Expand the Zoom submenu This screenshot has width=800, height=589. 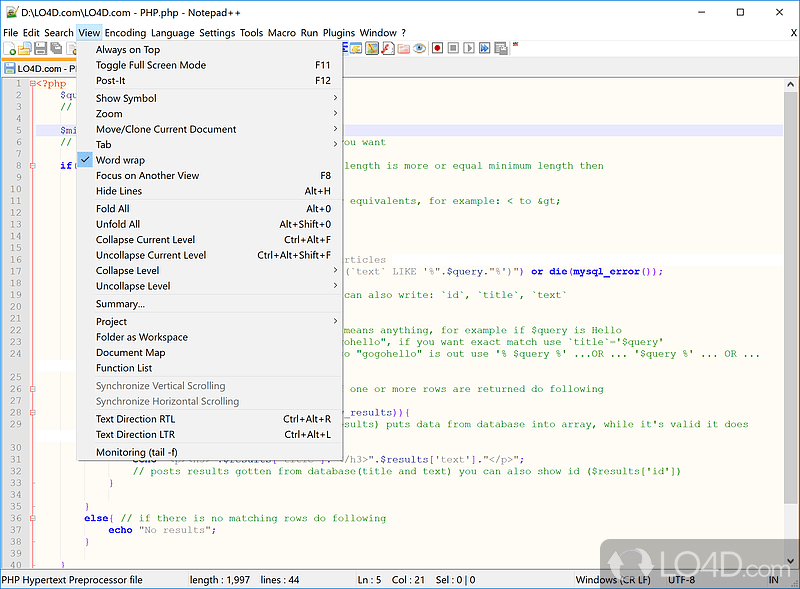pos(209,114)
